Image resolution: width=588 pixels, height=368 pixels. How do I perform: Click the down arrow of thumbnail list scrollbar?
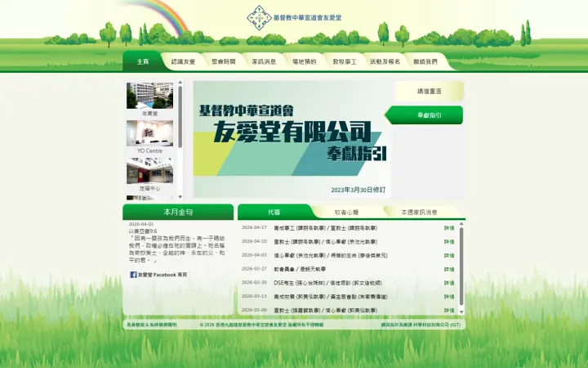tap(180, 196)
